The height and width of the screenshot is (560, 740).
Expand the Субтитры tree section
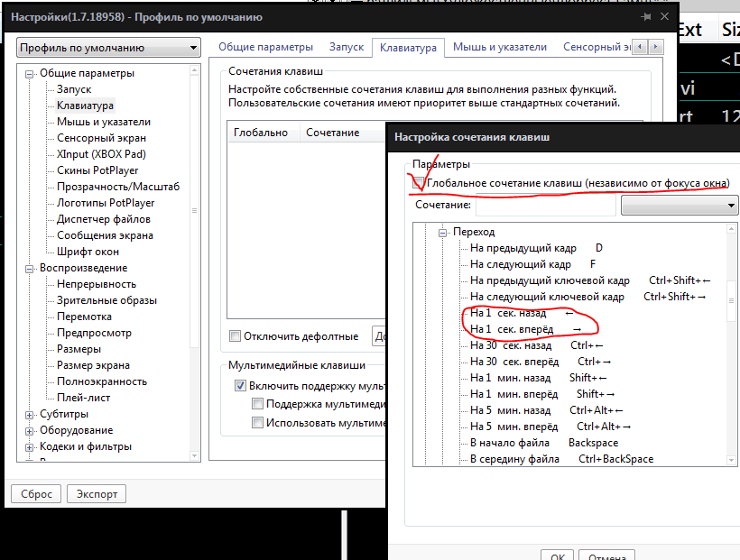click(x=30, y=414)
